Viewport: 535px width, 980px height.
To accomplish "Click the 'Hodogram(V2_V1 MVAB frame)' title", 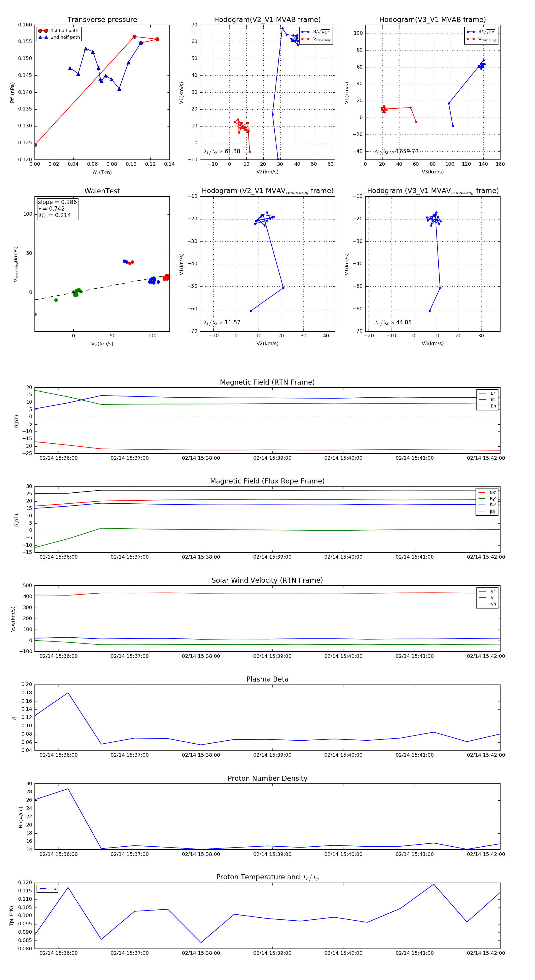I will [267, 20].
